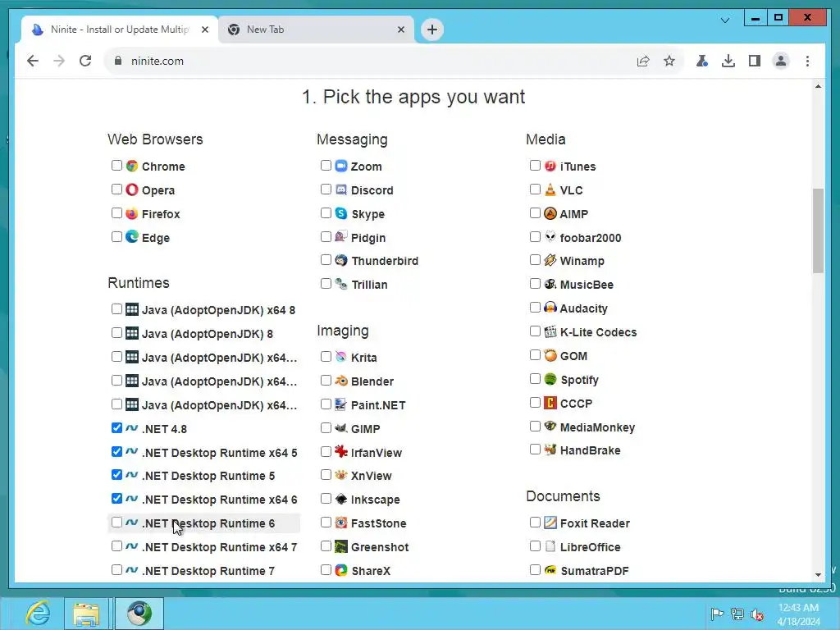Click the SumatraPDF label

pos(595,571)
